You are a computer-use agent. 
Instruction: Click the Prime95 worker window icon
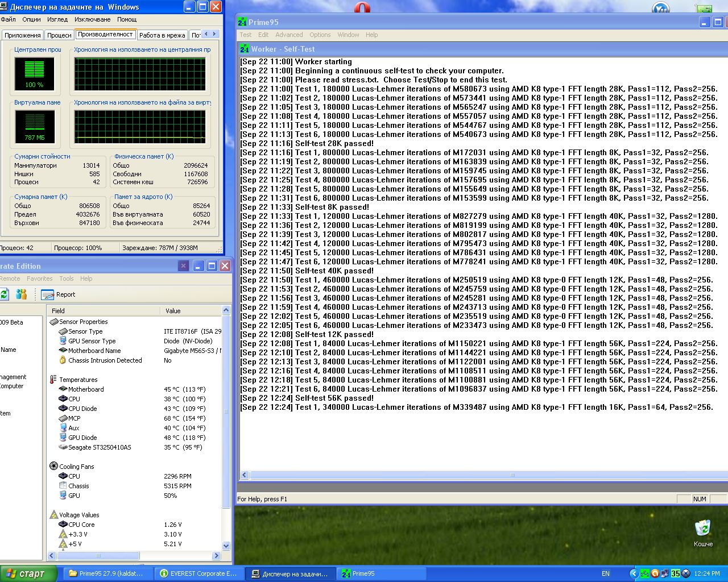click(x=245, y=49)
